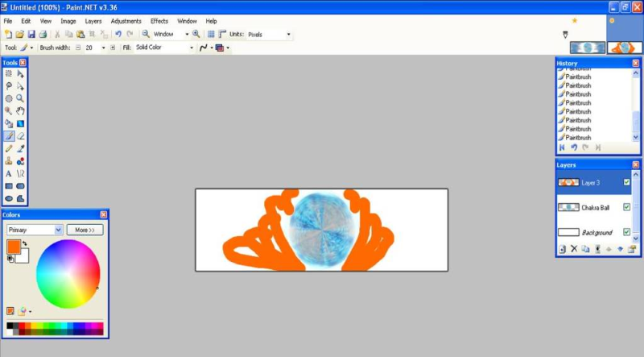Select the Gradient tool

click(x=21, y=123)
